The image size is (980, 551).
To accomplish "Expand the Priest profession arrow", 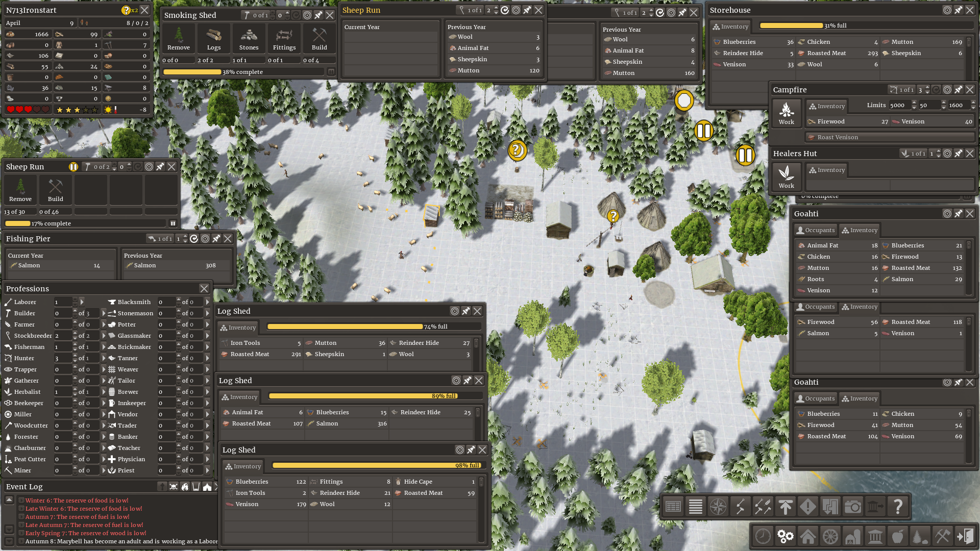I will pos(207,470).
